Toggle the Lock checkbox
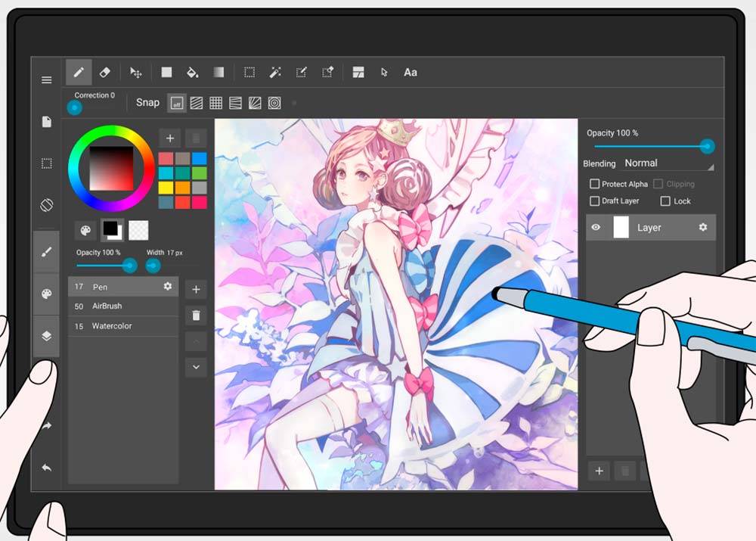The height and width of the screenshot is (541, 756). [x=665, y=201]
